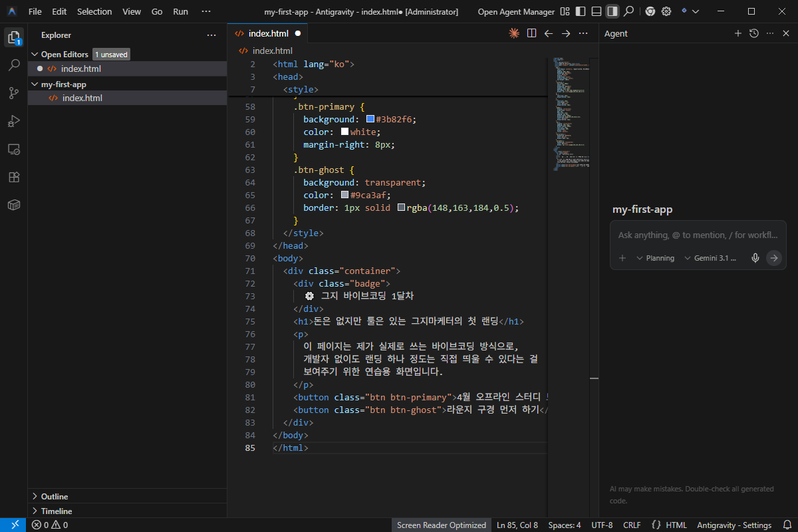Image resolution: width=798 pixels, height=532 pixels.
Task: Click the Antigravity logo in title bar
Action: (x=13, y=11)
